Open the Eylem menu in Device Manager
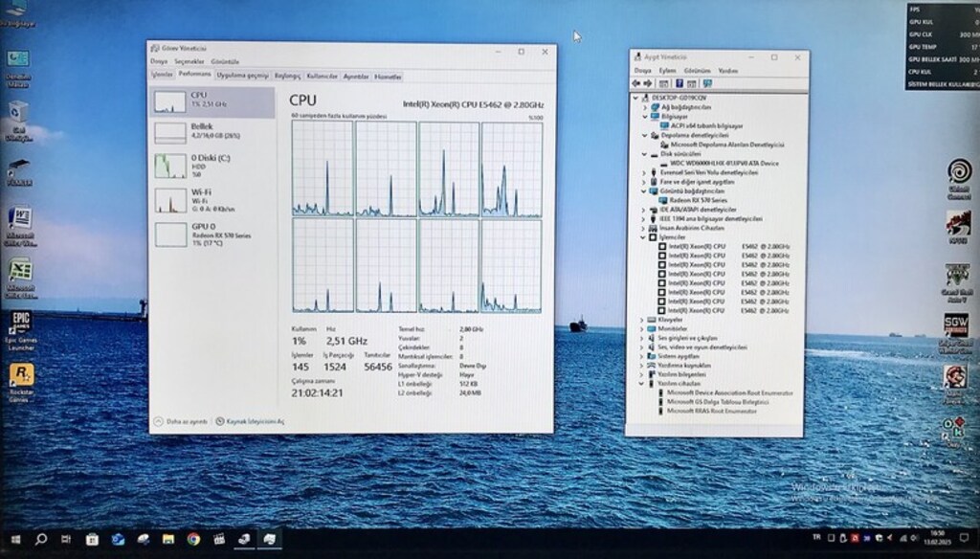Viewport: 980px width, 559px height. click(x=667, y=71)
